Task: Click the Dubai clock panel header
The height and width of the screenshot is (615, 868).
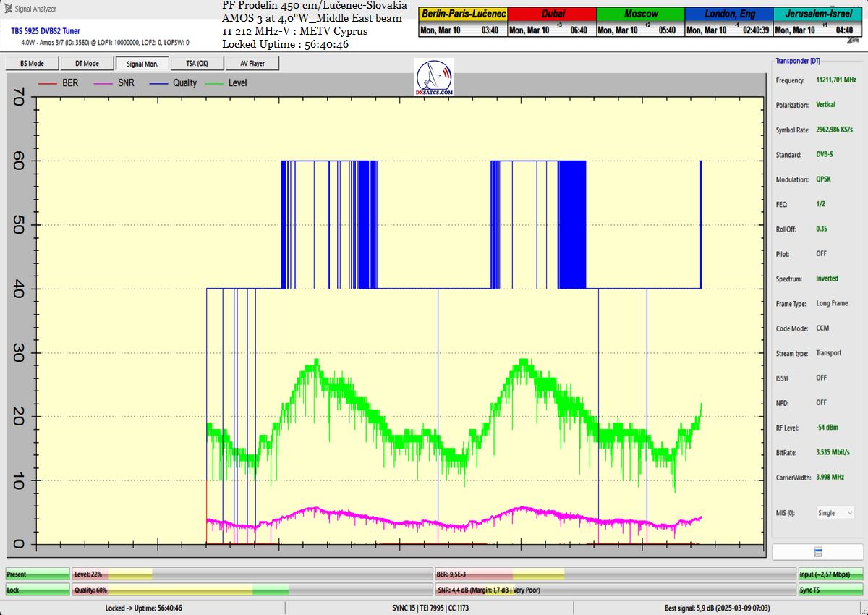Action: (x=552, y=14)
